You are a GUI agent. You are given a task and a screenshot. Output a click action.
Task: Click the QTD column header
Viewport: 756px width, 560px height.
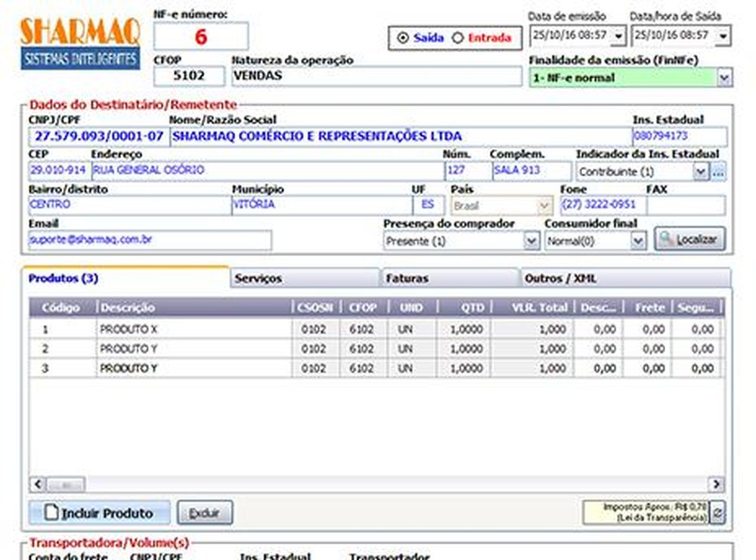[x=465, y=308]
